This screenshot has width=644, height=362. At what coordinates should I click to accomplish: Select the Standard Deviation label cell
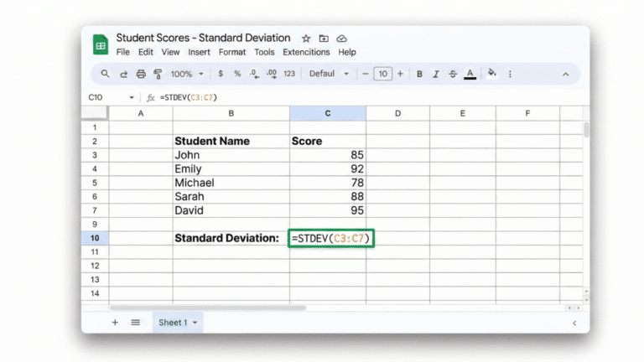(231, 238)
